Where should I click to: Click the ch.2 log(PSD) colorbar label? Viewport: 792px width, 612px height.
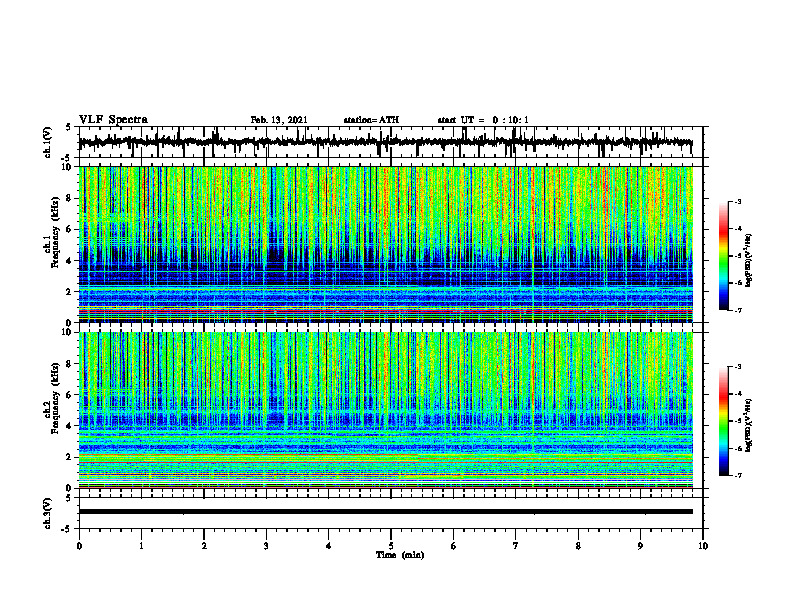749,426
